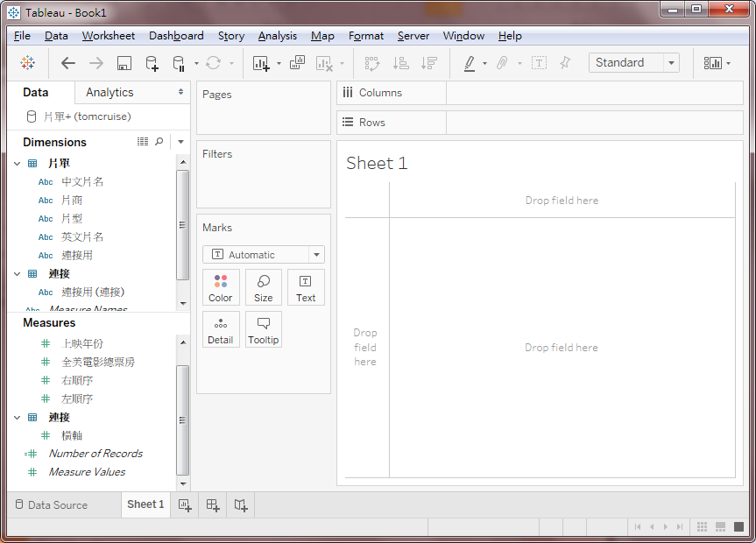Add a new data source from toolbar
This screenshot has height=543, width=756.
152,63
